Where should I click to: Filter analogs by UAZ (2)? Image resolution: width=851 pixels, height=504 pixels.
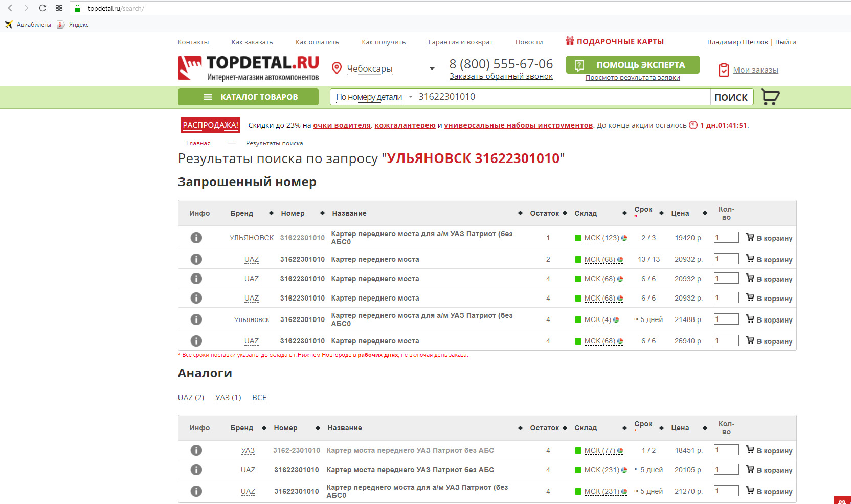tap(191, 398)
